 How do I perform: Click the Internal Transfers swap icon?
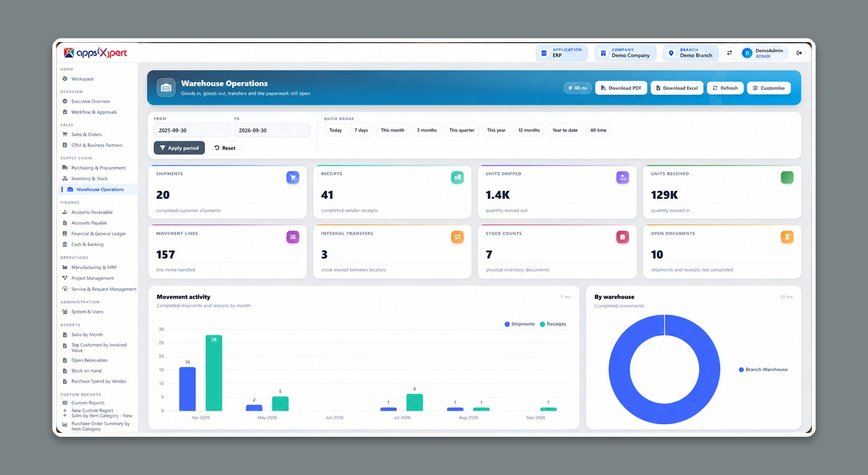[457, 237]
